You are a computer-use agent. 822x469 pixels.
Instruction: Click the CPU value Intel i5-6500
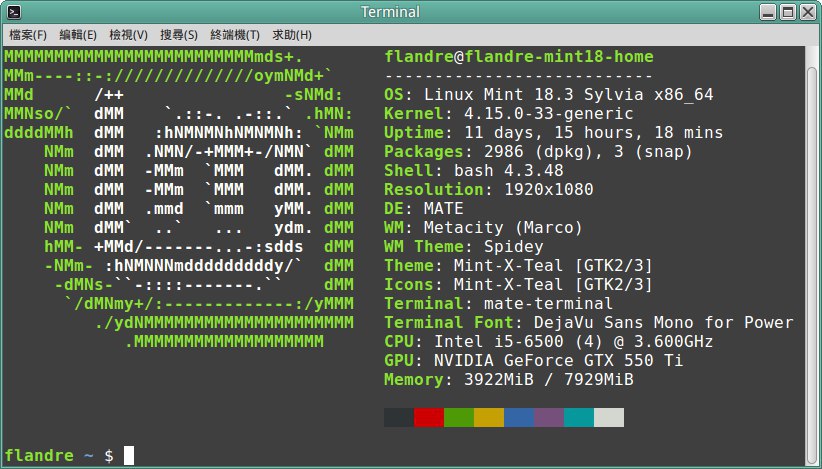pos(574,342)
